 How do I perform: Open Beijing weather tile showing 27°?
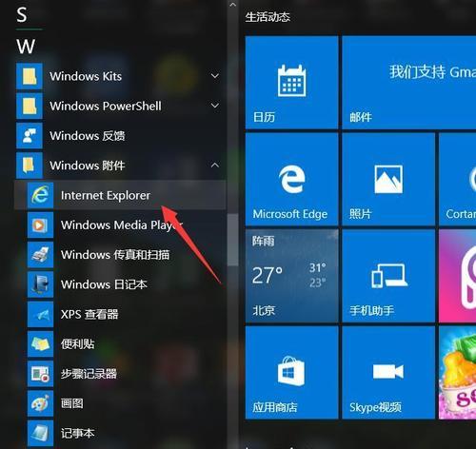pyautogui.click(x=291, y=276)
